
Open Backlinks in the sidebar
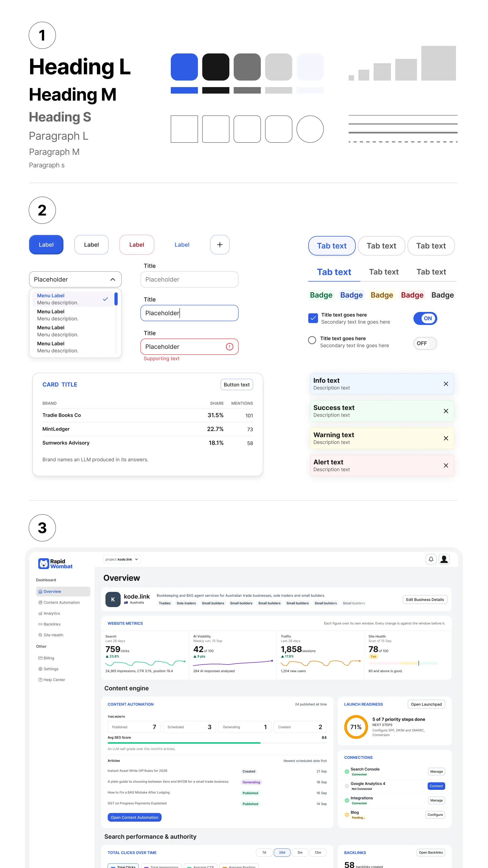[x=63, y=624]
